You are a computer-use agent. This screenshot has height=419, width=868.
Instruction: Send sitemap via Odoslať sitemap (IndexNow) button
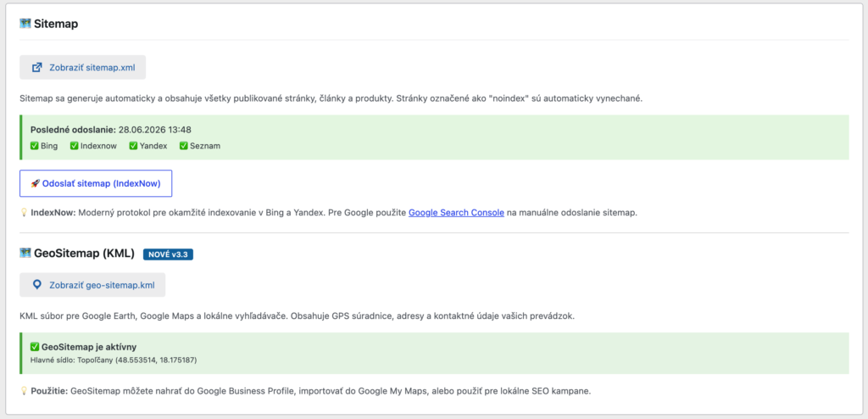96,183
